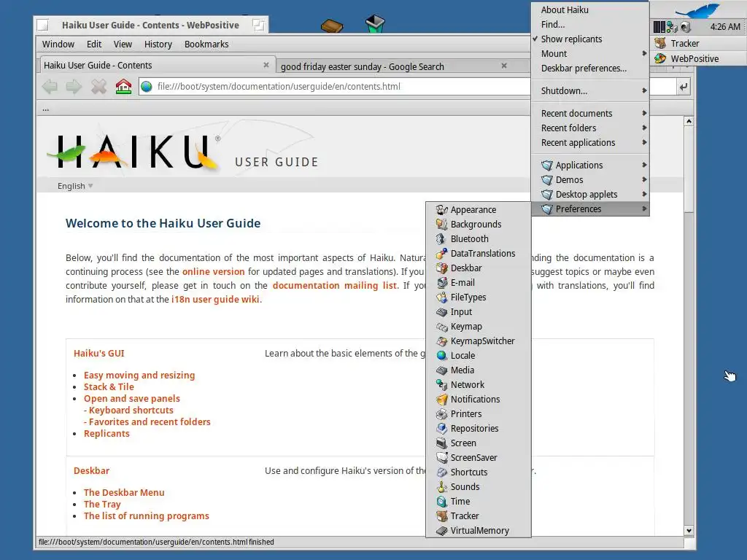Follow the online version link
The image size is (747, 560).
pyautogui.click(x=214, y=272)
